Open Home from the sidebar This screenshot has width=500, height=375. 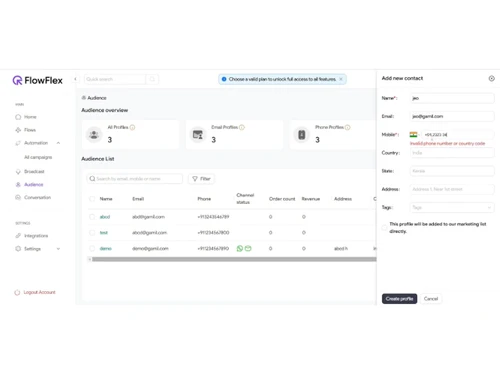(x=30, y=117)
